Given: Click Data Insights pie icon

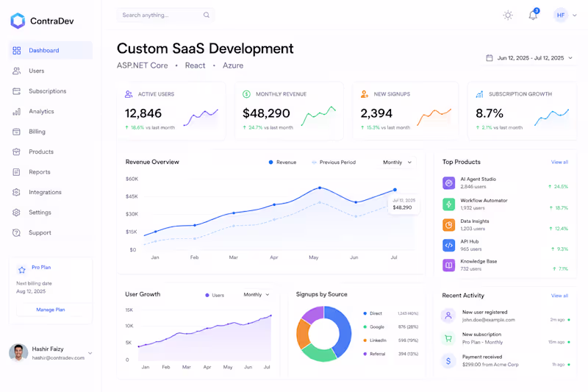Looking at the screenshot, I should click(x=448, y=225).
